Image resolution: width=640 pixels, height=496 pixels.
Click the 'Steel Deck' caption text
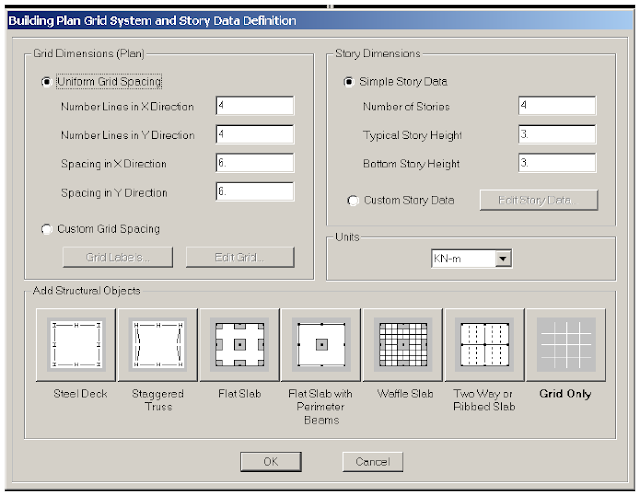80,394
